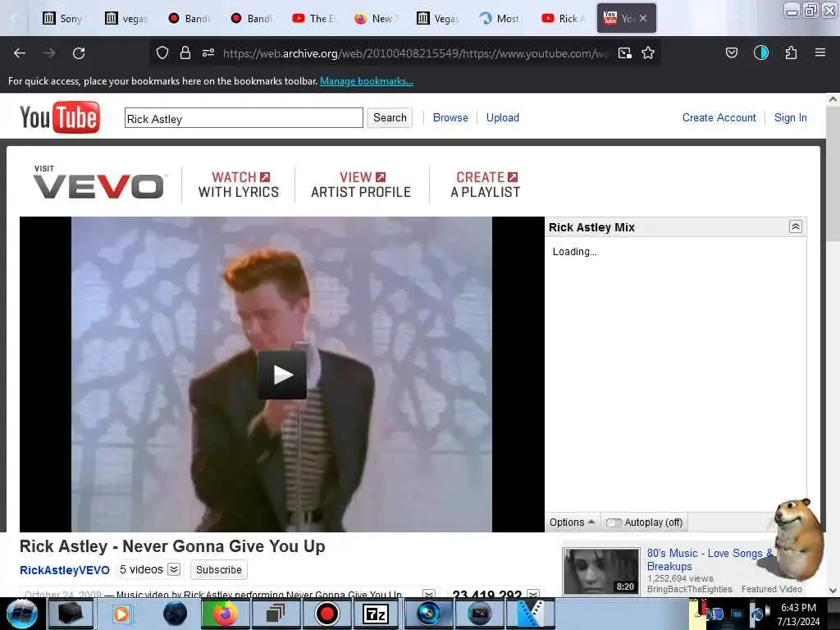This screenshot has height=630, width=840.
Task: Click the Search button
Action: click(390, 118)
